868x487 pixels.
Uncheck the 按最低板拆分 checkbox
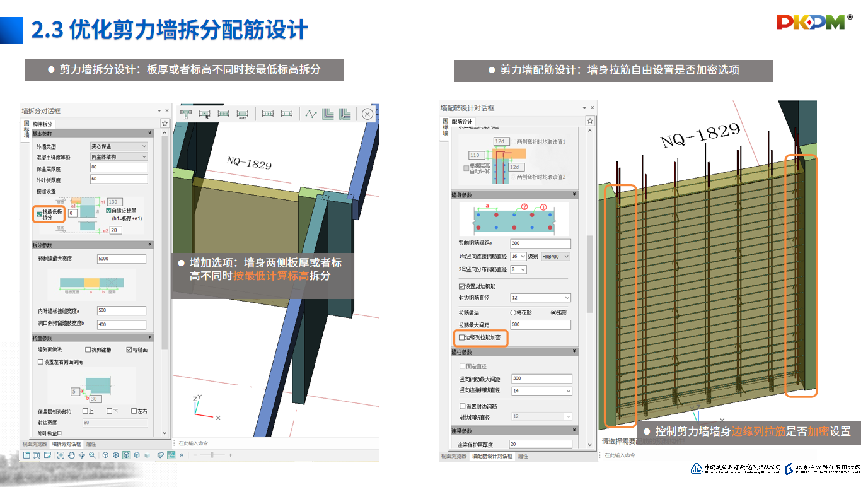(x=40, y=214)
